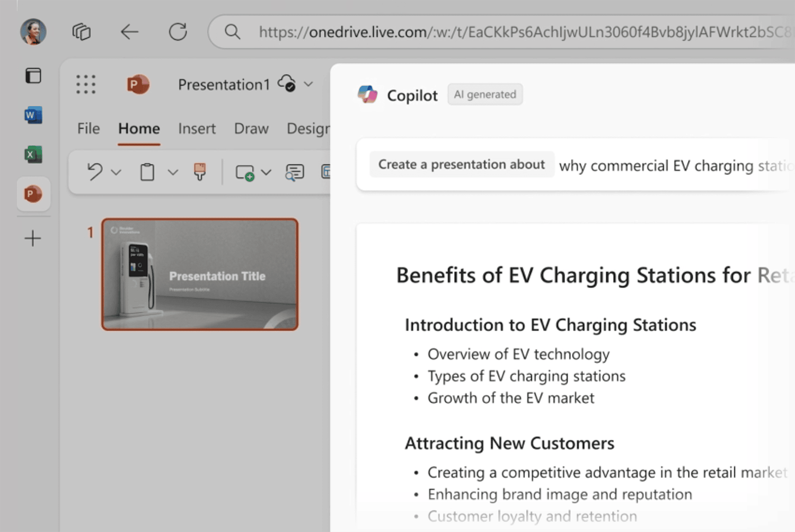Open PowerPoint from the sidebar
This screenshot has height=532, width=795.
(33, 194)
